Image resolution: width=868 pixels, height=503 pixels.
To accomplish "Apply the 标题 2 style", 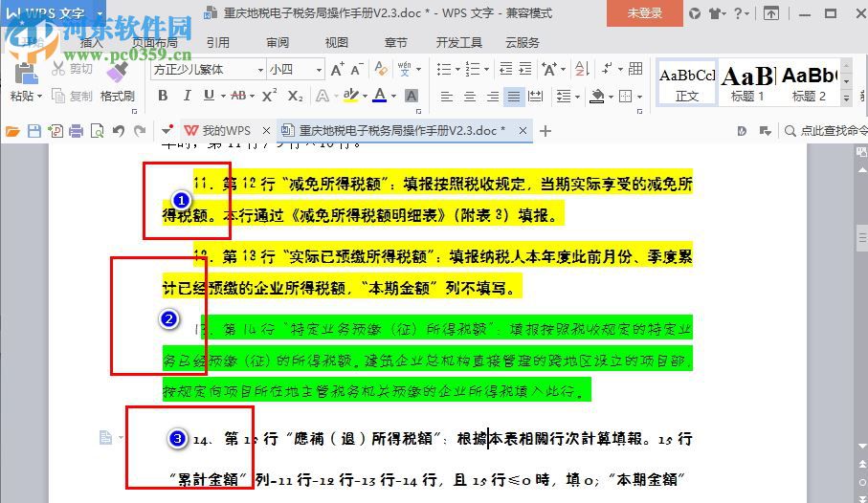I will [x=809, y=83].
